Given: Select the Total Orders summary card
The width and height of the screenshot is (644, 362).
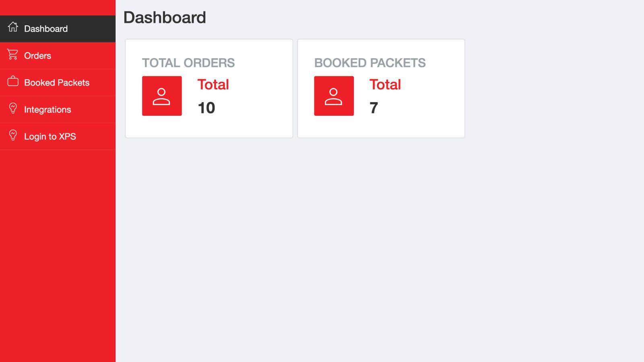Looking at the screenshot, I should pos(209,88).
